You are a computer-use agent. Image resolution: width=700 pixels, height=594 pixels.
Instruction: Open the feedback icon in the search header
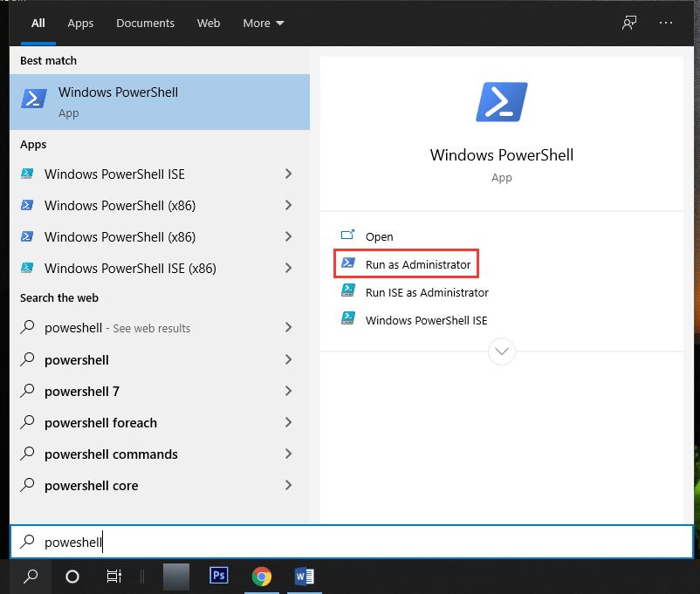pyautogui.click(x=629, y=23)
